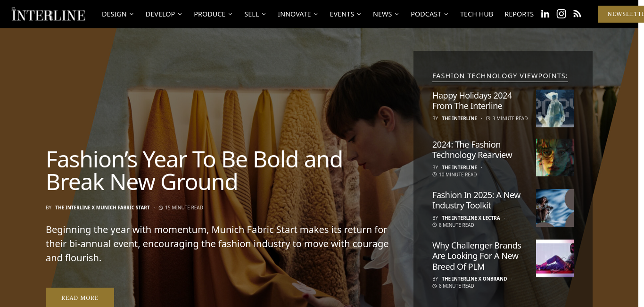Expand the Innovate menu

click(x=298, y=14)
